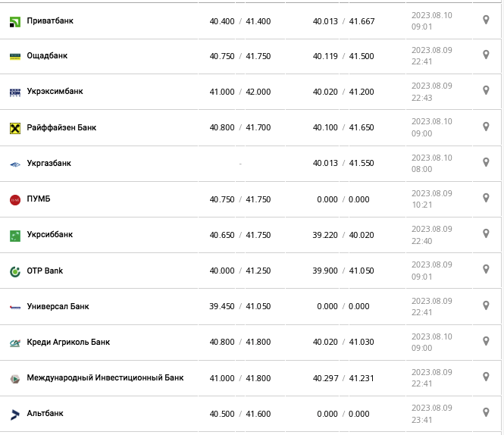Image resolution: width=504 pixels, height=435 pixels.
Task: Click the Укрэксимбанк bank name
Action: pyautogui.click(x=55, y=92)
